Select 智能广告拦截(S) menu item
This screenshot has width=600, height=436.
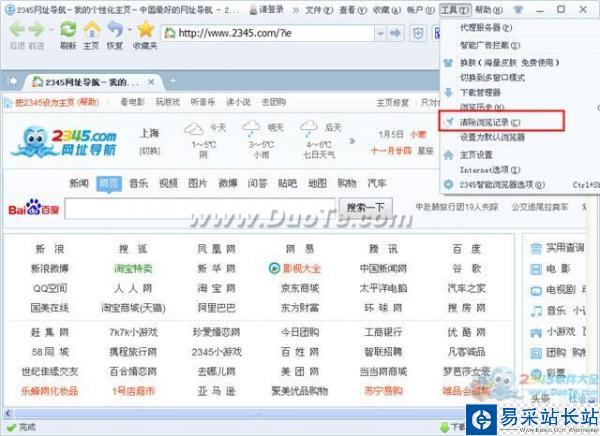coord(490,45)
